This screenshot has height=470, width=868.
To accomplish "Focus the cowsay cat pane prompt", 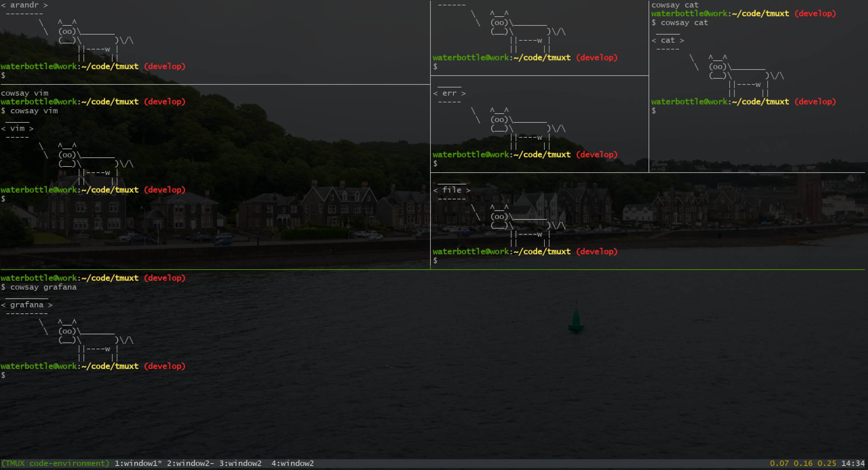I will (x=654, y=111).
